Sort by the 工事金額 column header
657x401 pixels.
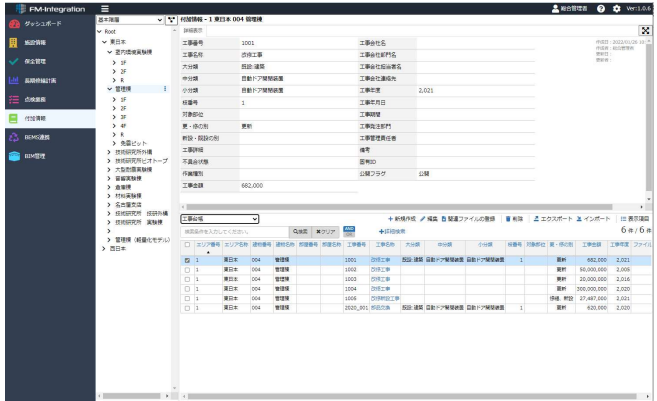591,245
